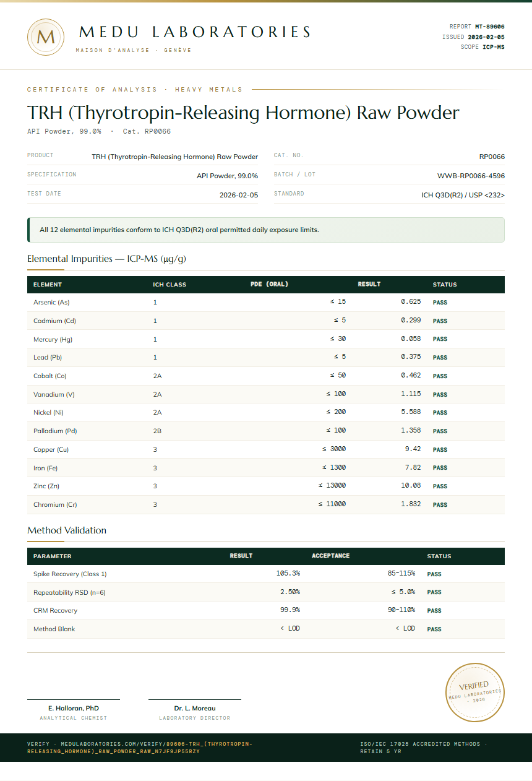Click the report number MT-89606
The width and height of the screenshot is (532, 781).
click(489, 27)
